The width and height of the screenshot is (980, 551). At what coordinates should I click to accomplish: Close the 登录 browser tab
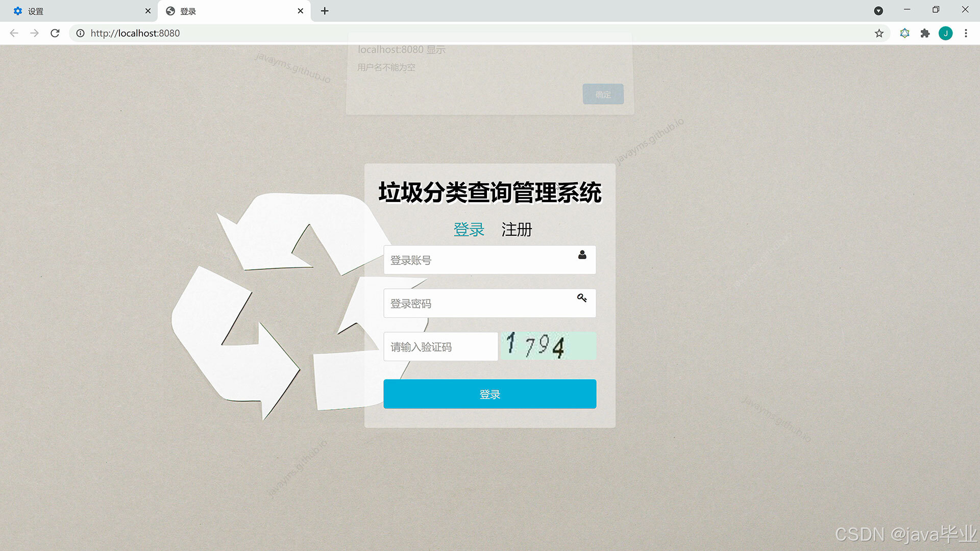(300, 11)
